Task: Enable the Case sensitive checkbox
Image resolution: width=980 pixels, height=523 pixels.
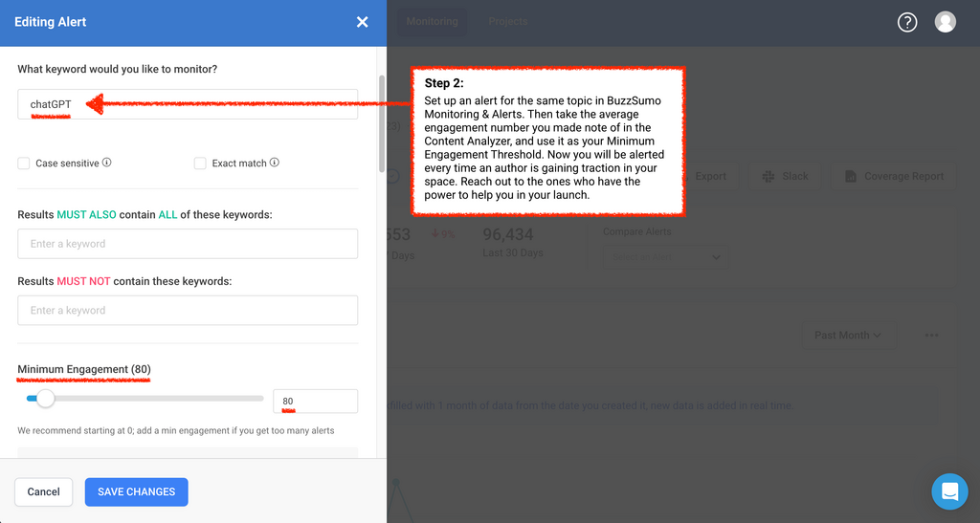Action: (24, 163)
